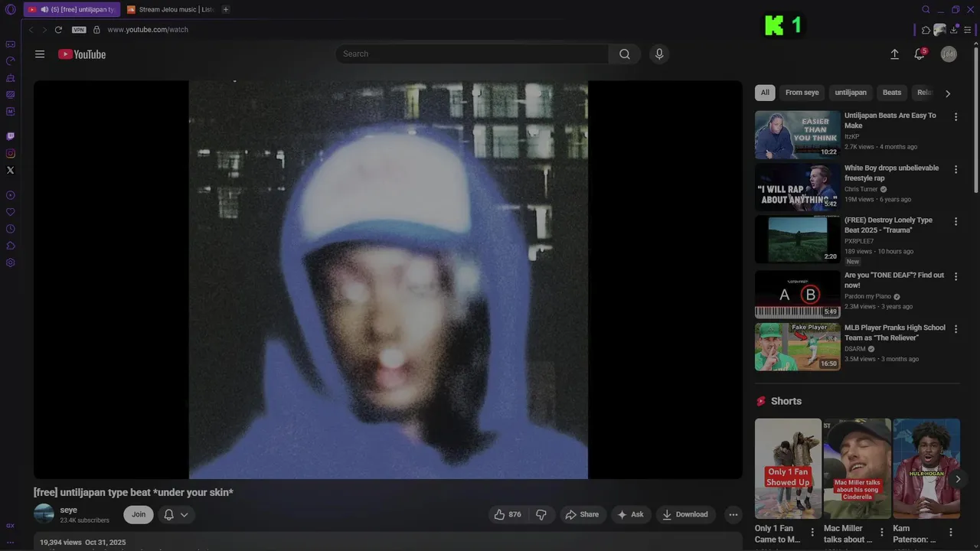This screenshot has height=551, width=980.
Task: Open the Player icon in the sidebar
Action: click(10, 195)
